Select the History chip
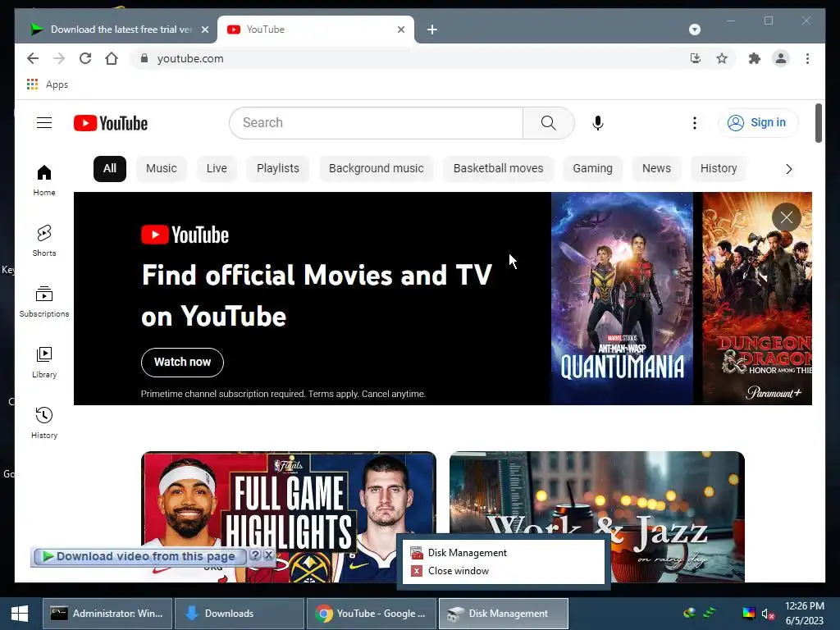 pyautogui.click(x=719, y=169)
